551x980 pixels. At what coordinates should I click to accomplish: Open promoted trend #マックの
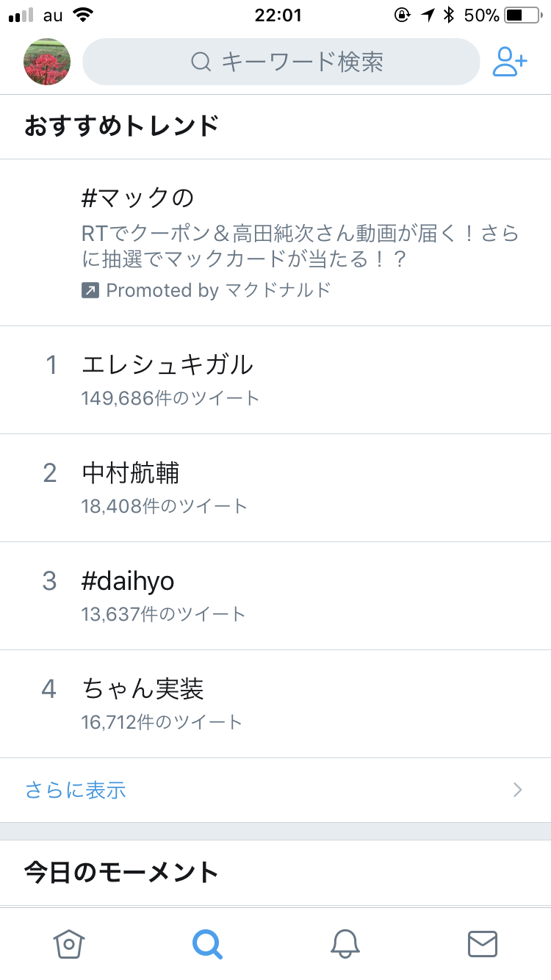pos(138,198)
